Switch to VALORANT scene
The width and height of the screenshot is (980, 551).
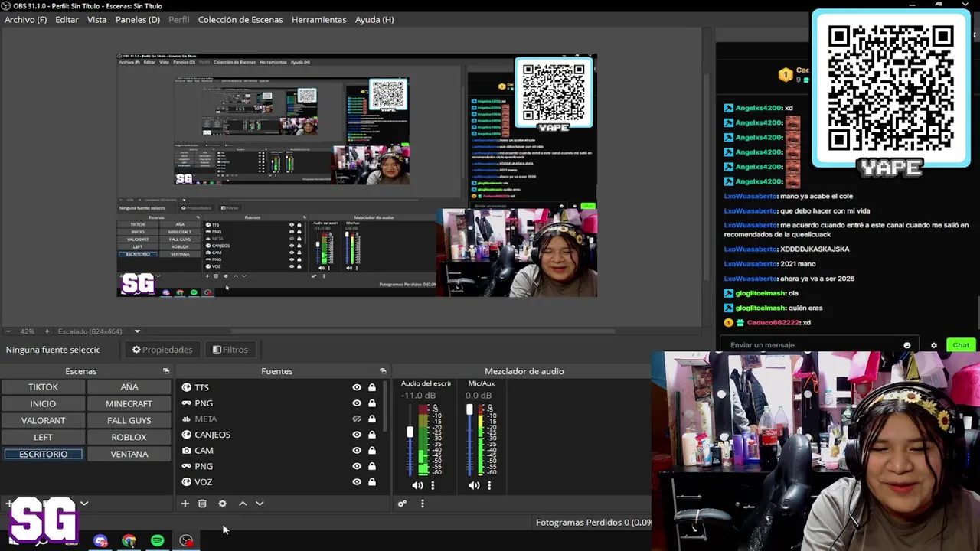point(43,421)
